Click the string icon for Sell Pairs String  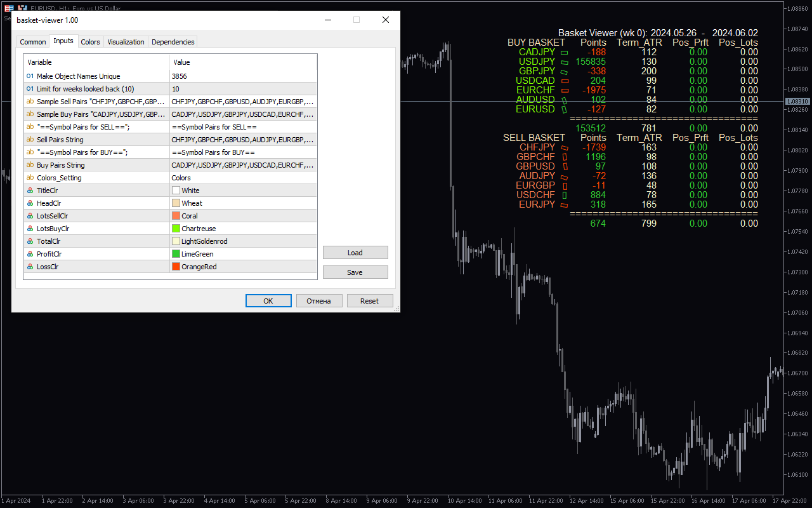[30, 140]
